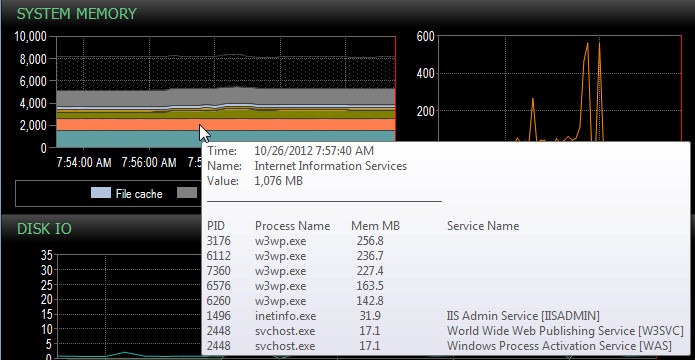Click the 35 y-axis label in Disk IO
This screenshot has height=360, width=695.
(x=47, y=255)
